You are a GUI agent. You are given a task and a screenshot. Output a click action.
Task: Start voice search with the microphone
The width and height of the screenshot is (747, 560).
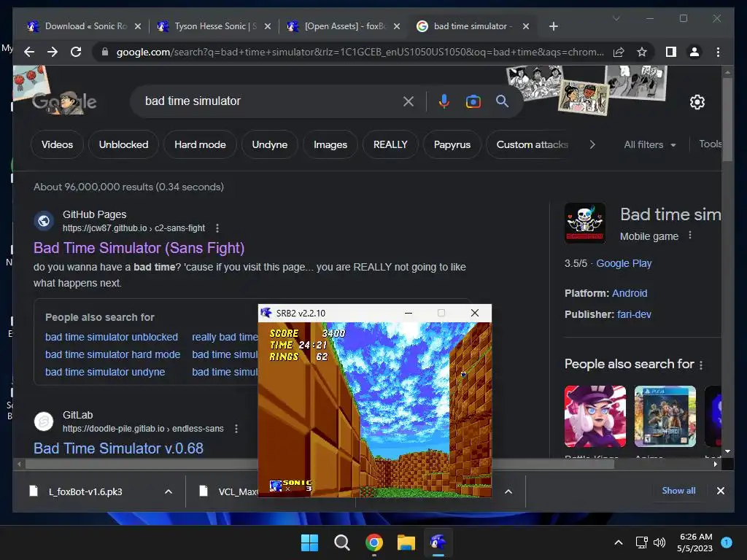coord(444,101)
